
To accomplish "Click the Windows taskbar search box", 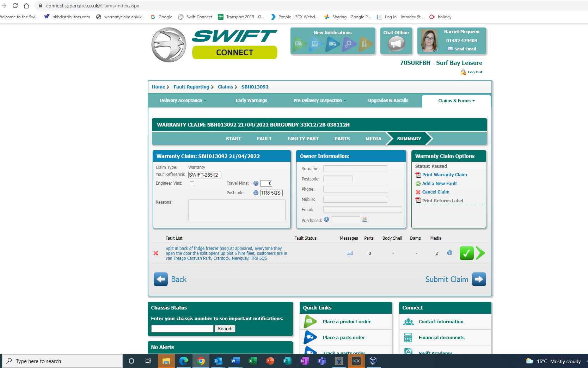I will click(63, 361).
